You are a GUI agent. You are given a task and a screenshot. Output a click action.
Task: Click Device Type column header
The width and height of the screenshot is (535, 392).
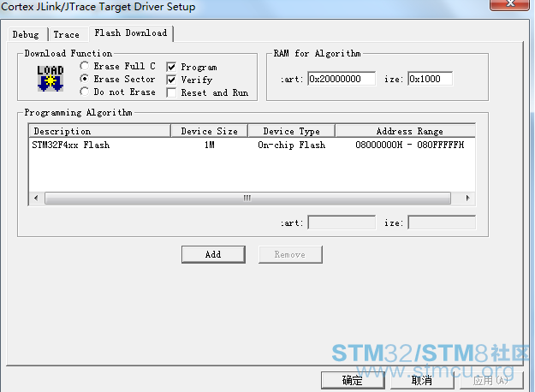point(291,131)
